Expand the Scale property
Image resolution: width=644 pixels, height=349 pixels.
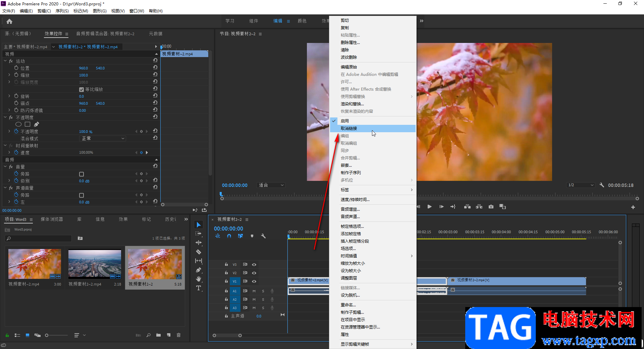coord(9,75)
